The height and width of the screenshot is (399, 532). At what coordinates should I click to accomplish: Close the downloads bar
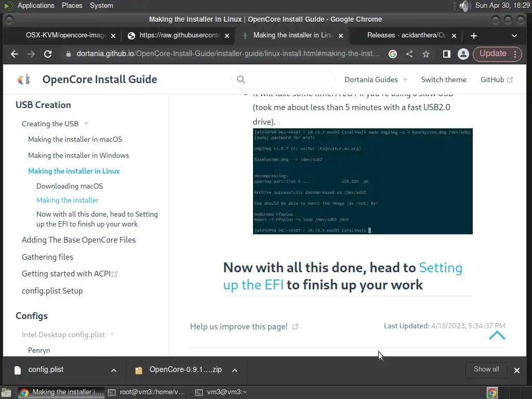click(517, 370)
